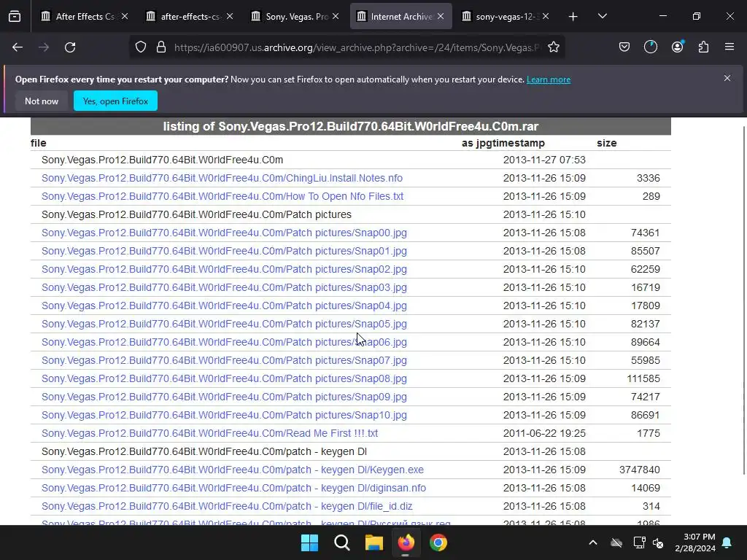
Task: Open Patch pictures/Snap10.jpg link
Action: [x=224, y=415]
